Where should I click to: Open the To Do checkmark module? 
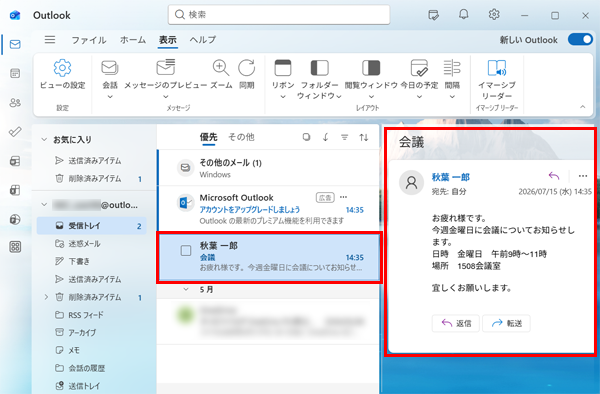coord(15,132)
